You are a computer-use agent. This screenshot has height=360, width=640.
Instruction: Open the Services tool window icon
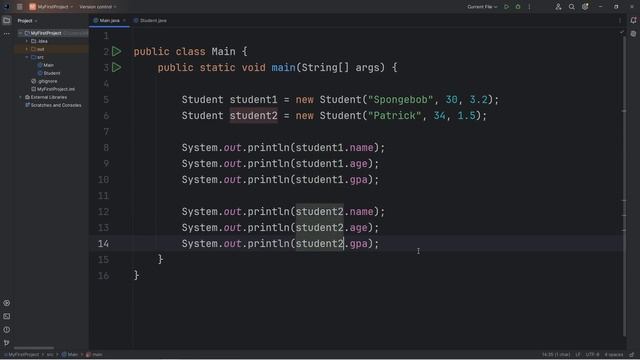[x=7, y=303]
